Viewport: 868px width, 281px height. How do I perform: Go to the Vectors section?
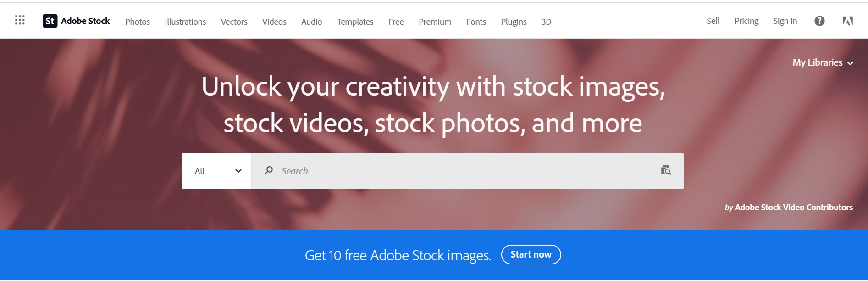coord(234,22)
